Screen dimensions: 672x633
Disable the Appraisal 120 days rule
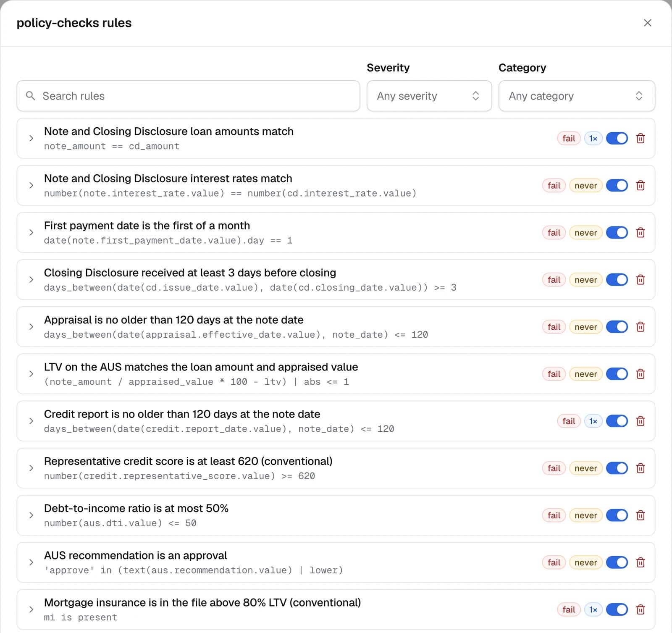617,327
